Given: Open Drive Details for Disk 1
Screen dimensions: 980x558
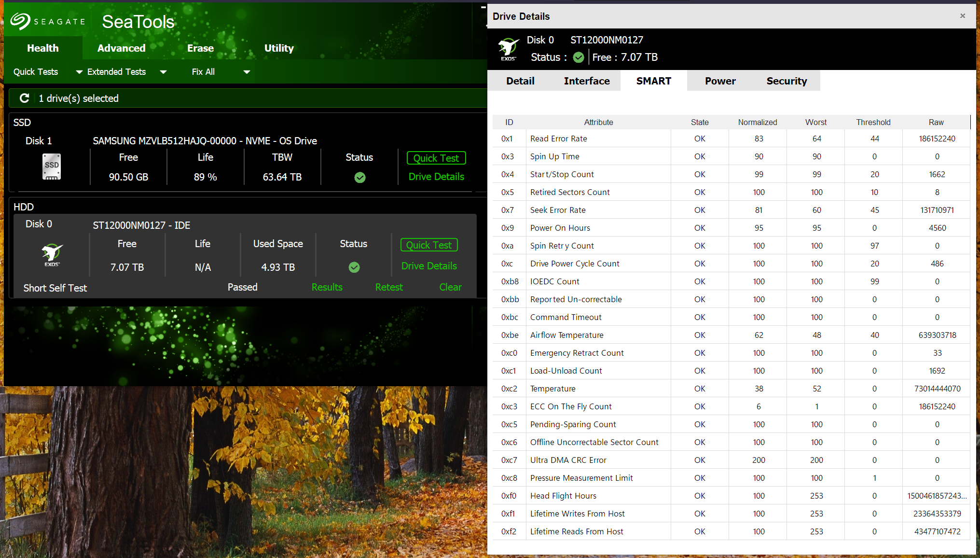Looking at the screenshot, I should point(436,177).
